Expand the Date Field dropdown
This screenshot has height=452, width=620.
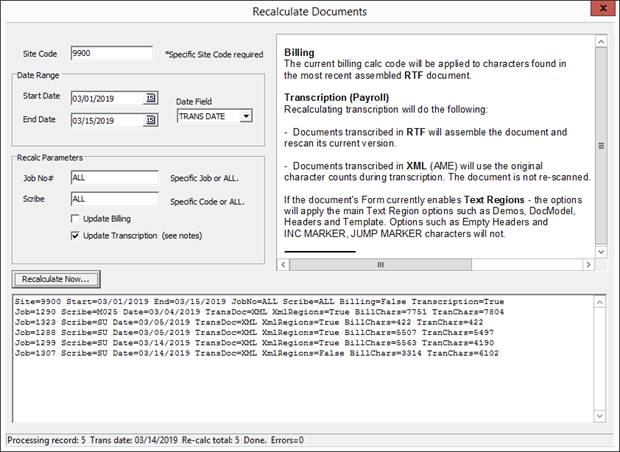tap(246, 116)
